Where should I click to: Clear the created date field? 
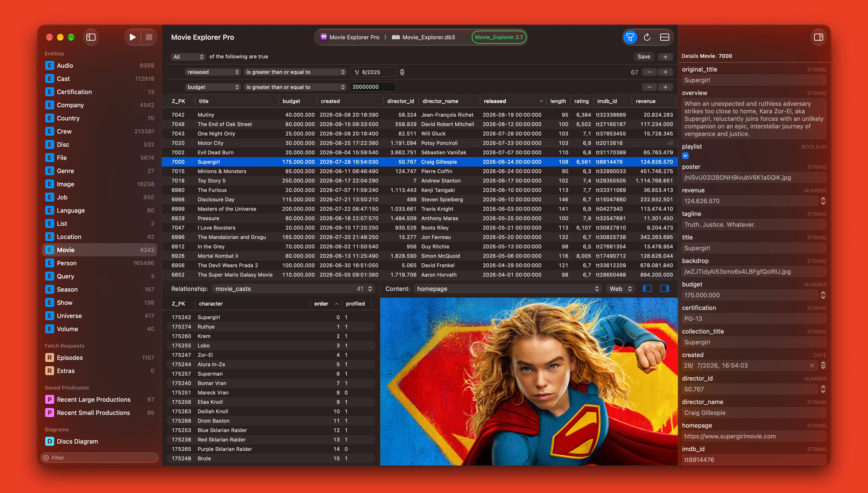pyautogui.click(x=812, y=365)
